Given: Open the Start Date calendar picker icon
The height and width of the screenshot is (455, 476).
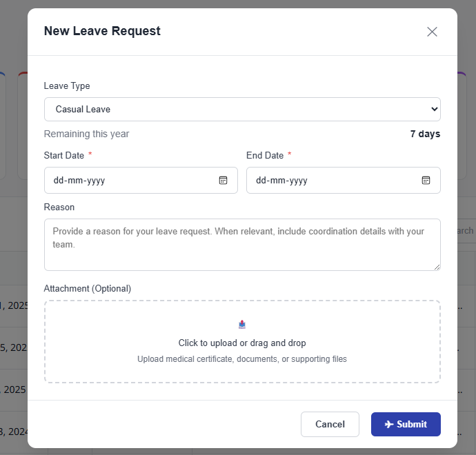Looking at the screenshot, I should [223, 180].
